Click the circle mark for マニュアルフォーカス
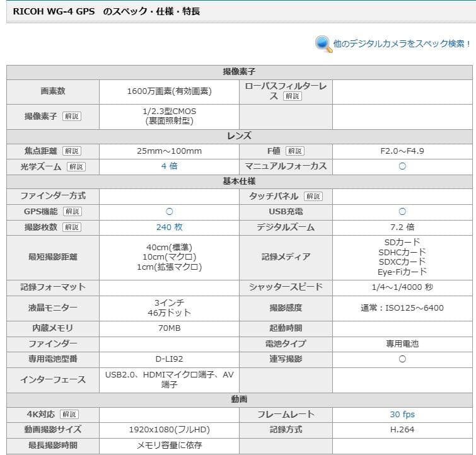Viewport: 476px width, 455px height. pyautogui.click(x=402, y=166)
